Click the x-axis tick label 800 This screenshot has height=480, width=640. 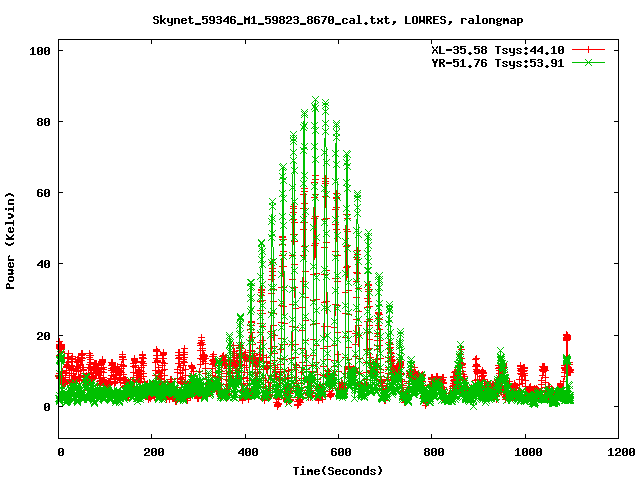click(x=433, y=452)
